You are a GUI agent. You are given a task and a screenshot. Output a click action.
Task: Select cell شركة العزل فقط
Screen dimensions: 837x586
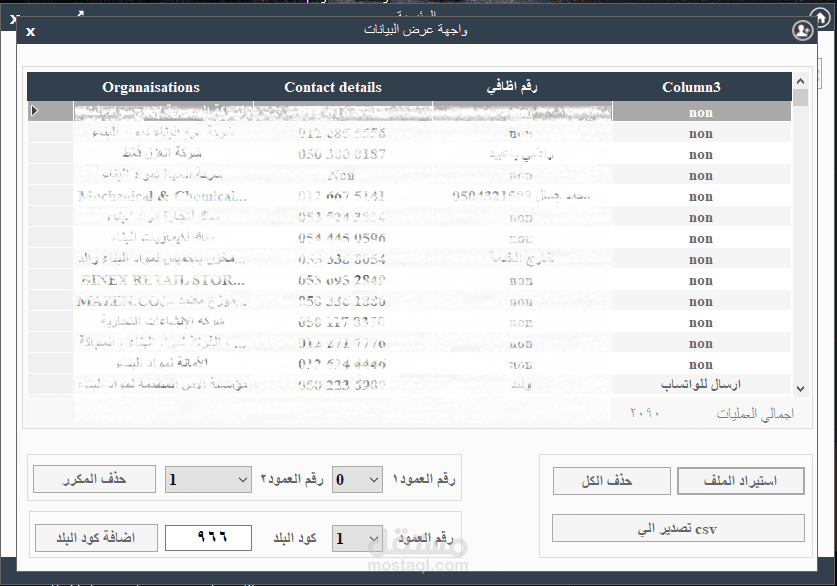[163, 154]
